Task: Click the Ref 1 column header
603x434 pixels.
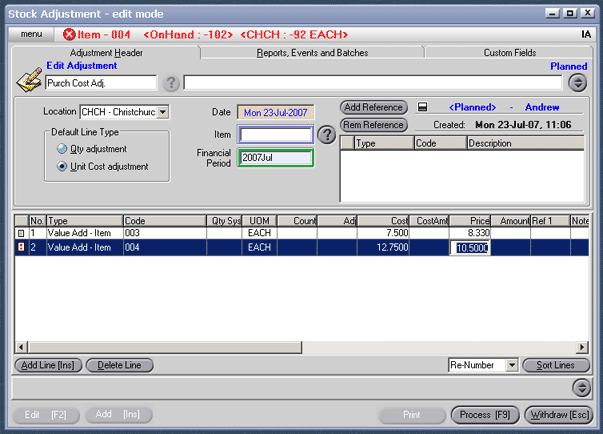Action: [550, 221]
